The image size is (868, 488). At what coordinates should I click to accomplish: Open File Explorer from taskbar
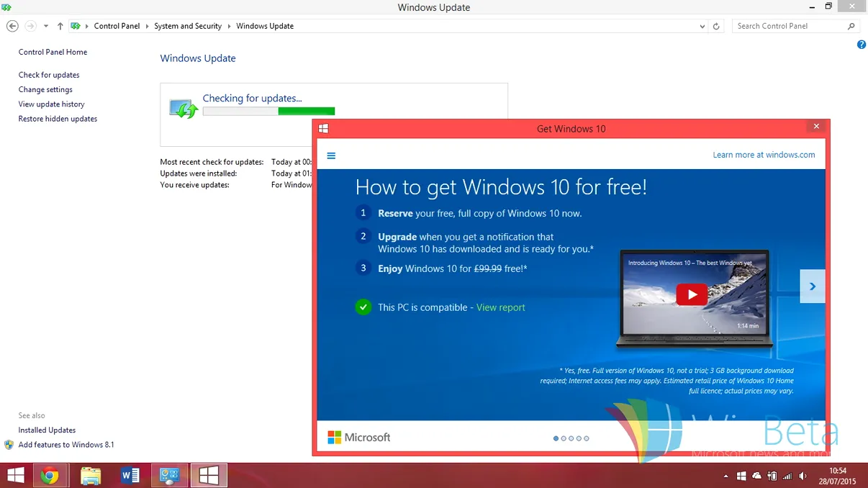91,475
